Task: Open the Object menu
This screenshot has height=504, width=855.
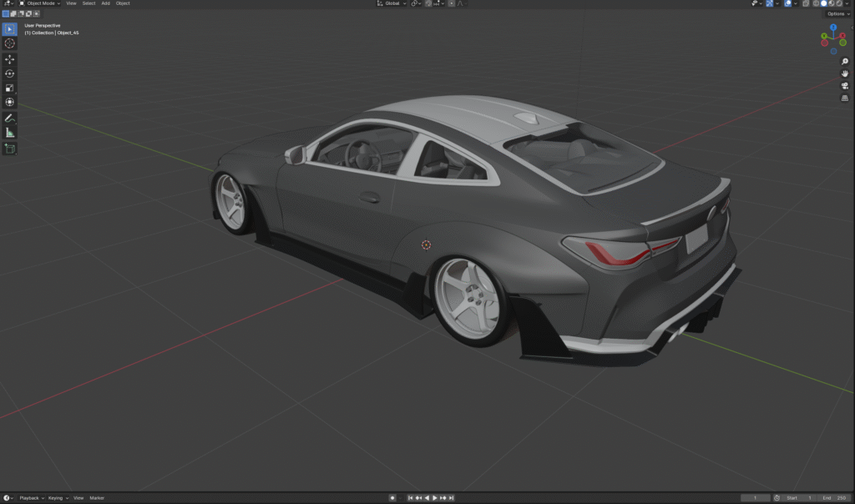Action: pos(123,3)
